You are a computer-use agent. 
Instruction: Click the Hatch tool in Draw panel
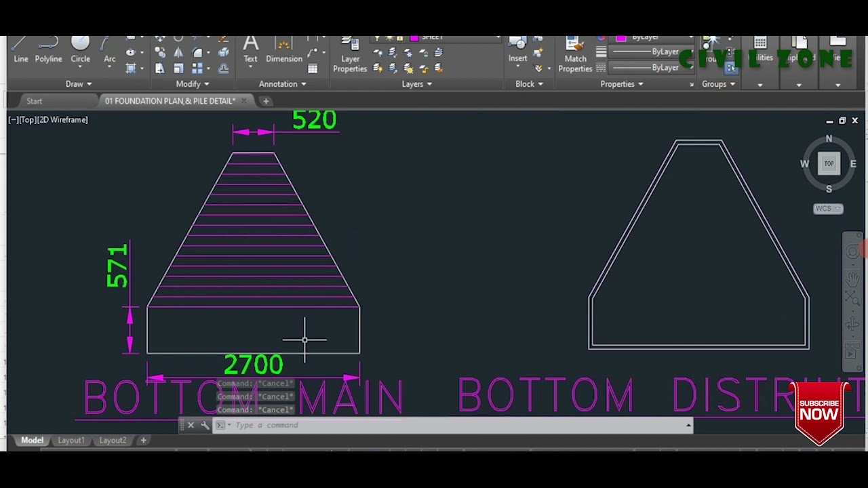[x=131, y=68]
